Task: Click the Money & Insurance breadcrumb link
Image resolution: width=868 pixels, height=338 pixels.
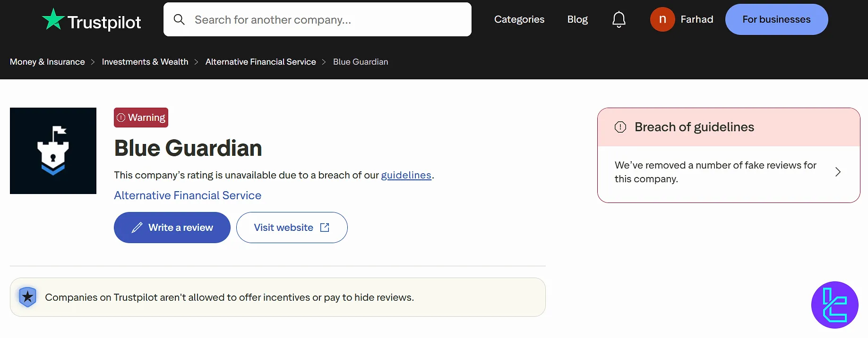Action: pyautogui.click(x=47, y=61)
